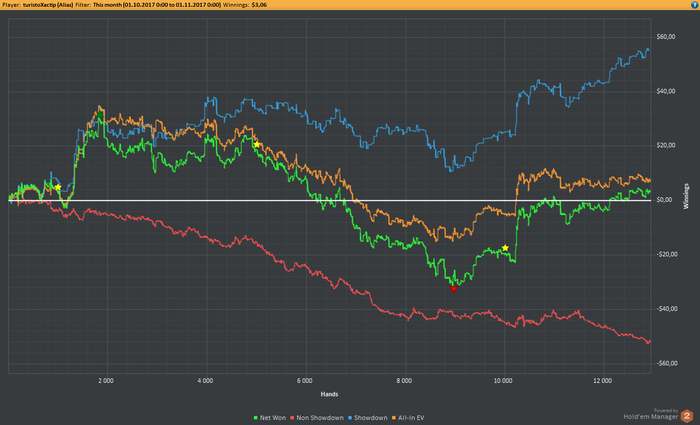Toggle the Showdown legend entry
The height and width of the screenshot is (425, 700).
(x=368, y=418)
